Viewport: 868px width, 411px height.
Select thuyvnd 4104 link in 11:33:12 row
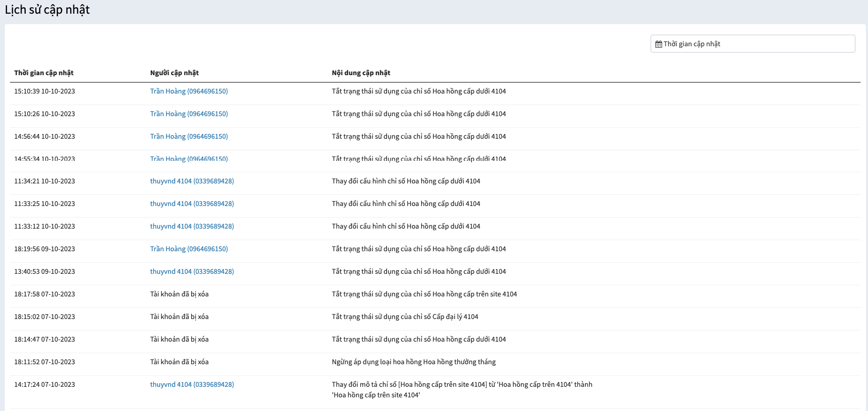coord(192,227)
